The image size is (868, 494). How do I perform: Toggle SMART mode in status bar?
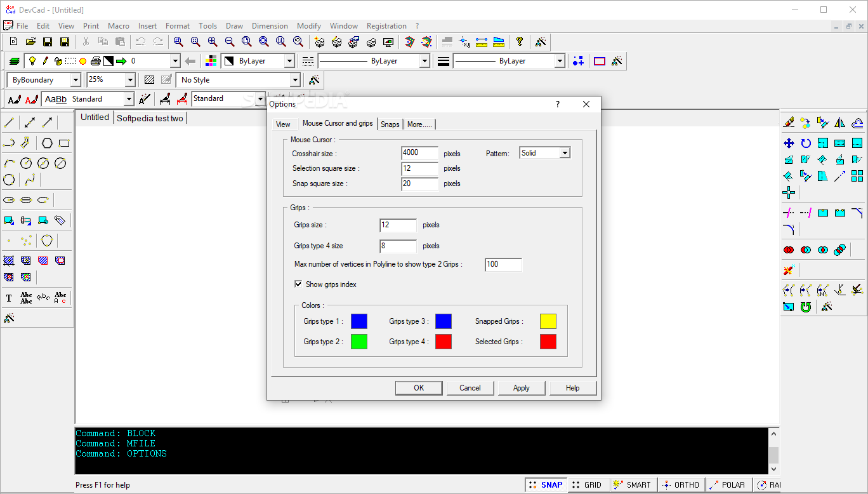click(x=633, y=484)
